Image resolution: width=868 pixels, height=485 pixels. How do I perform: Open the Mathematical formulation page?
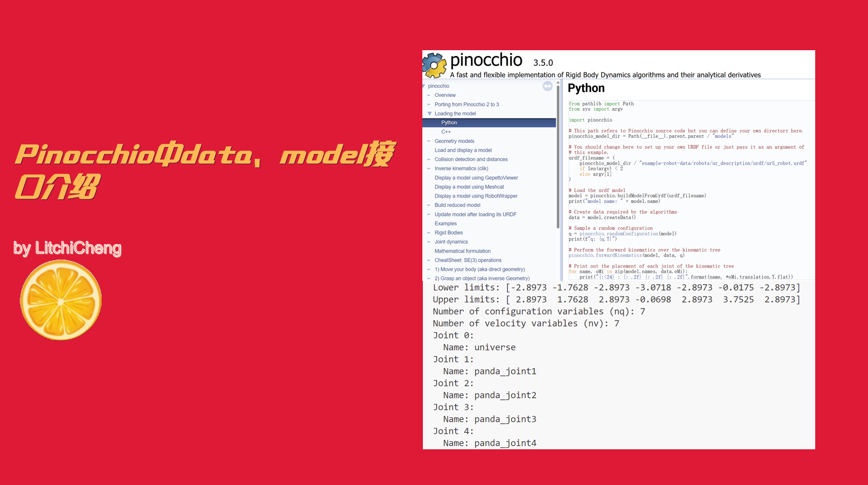click(463, 251)
